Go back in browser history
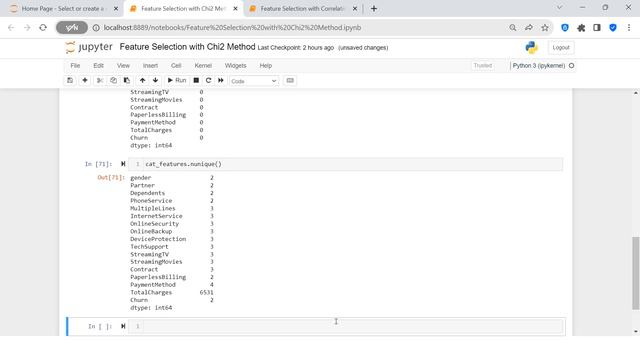 [11, 28]
